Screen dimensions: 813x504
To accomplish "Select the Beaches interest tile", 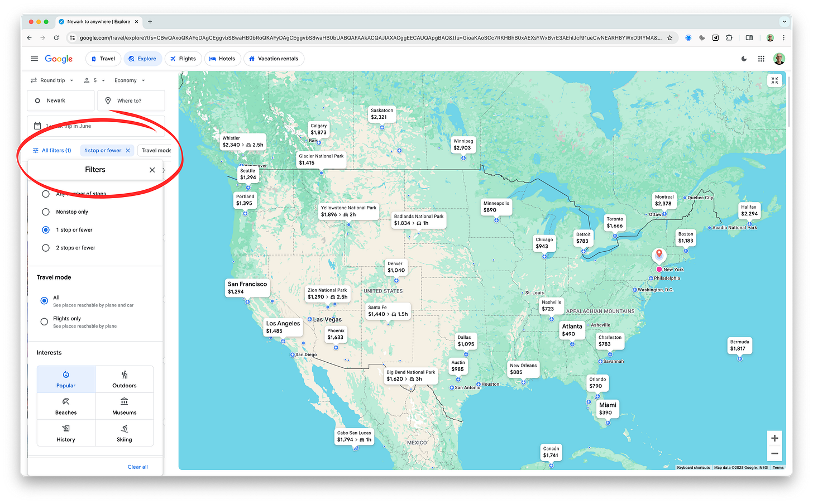I will [66, 406].
